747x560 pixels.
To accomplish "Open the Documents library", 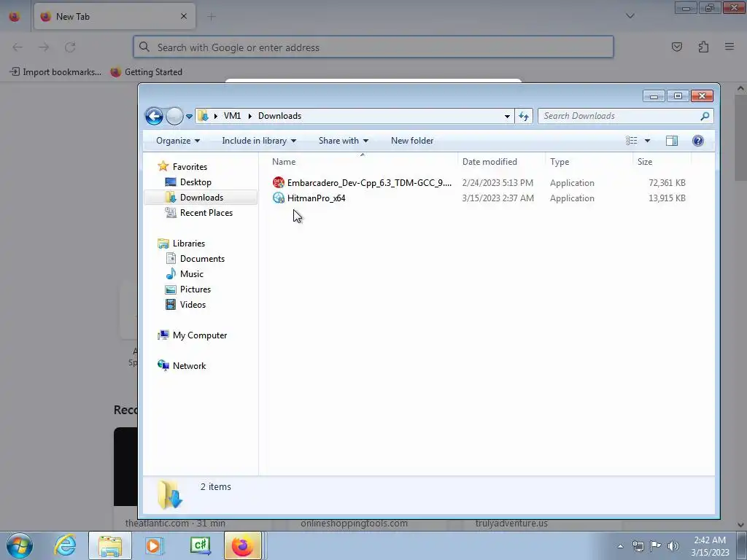I will click(202, 259).
